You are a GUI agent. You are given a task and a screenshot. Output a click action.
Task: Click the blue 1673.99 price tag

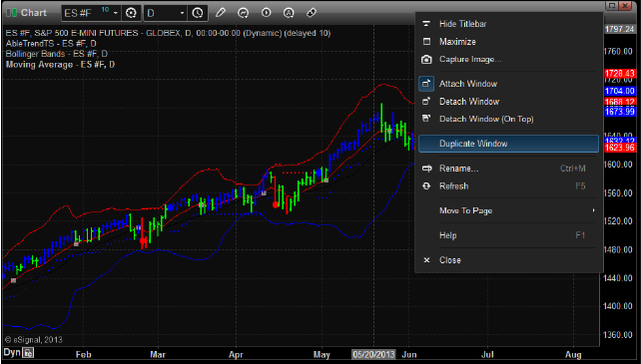(x=620, y=111)
